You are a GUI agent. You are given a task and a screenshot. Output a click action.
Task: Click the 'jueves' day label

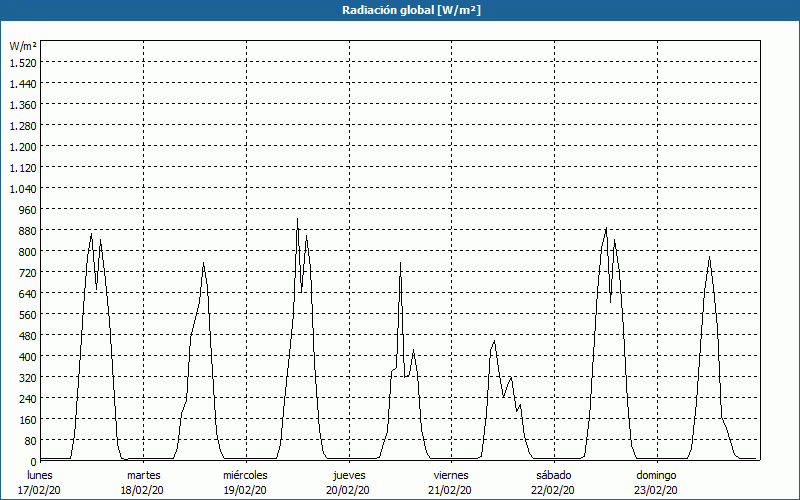[349, 475]
